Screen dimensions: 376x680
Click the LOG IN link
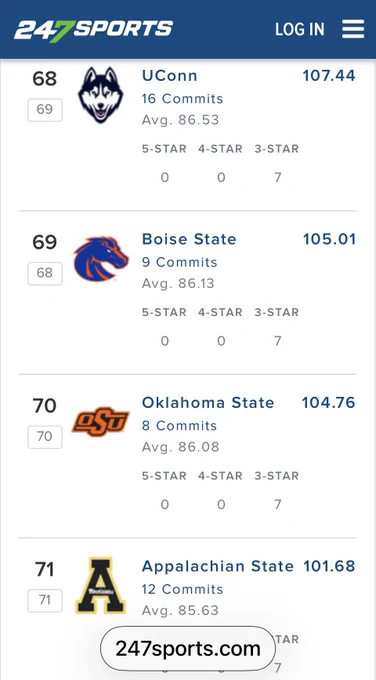(x=300, y=29)
